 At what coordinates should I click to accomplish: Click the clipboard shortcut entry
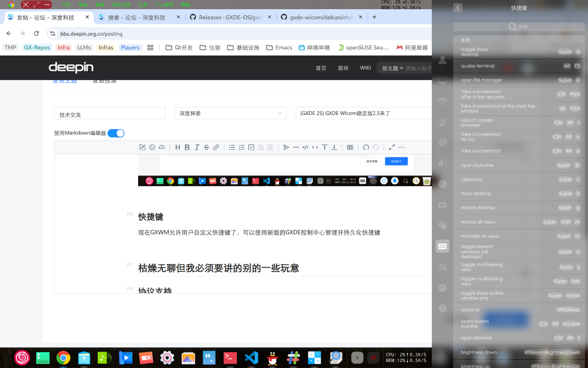519,179
